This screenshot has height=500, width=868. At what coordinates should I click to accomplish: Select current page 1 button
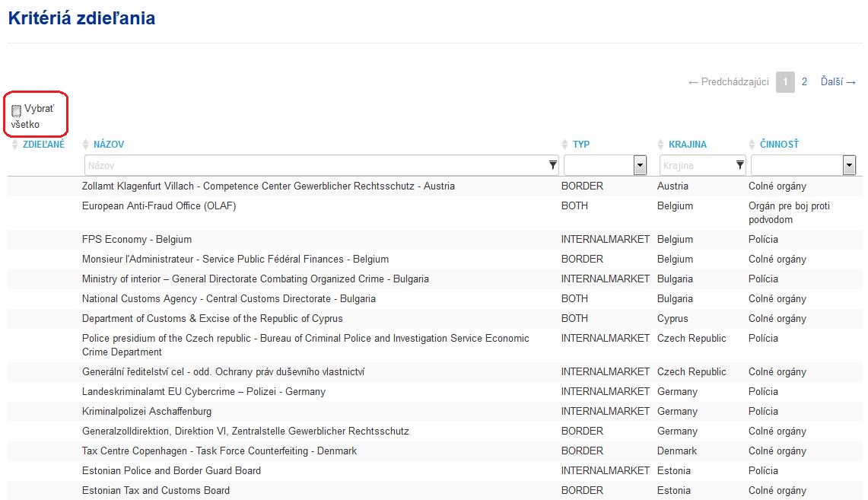click(x=785, y=82)
